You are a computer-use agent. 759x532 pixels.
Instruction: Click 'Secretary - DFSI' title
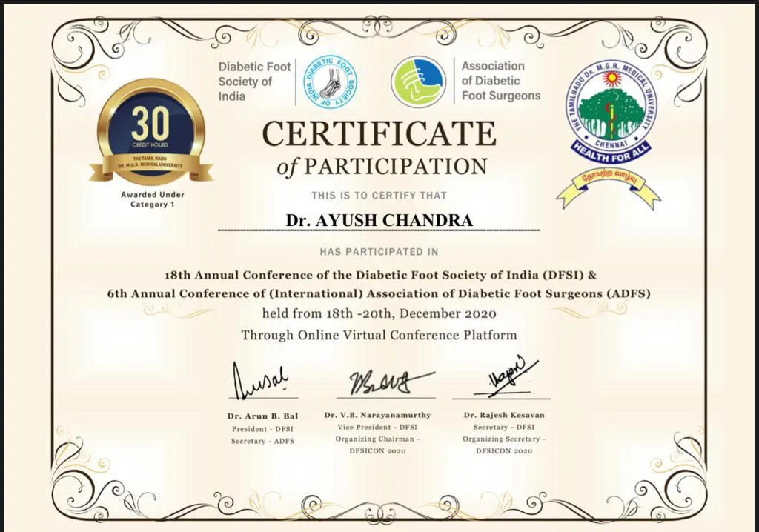504,427
